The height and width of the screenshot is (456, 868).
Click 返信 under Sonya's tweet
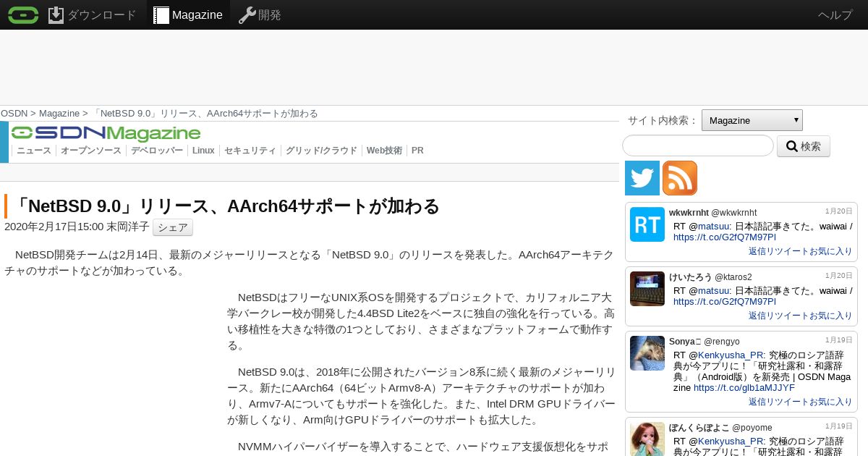click(x=757, y=402)
